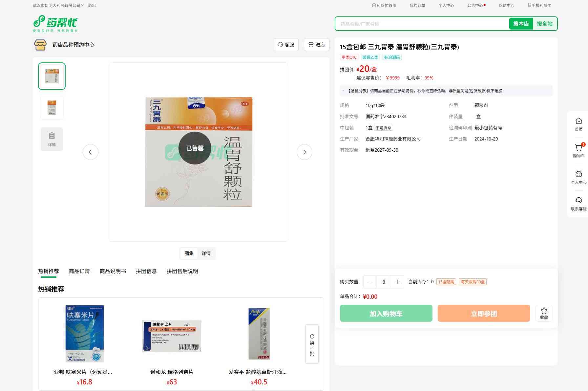Select the second product thumbnail image
Screen dimensions: 588x391
pos(52,108)
